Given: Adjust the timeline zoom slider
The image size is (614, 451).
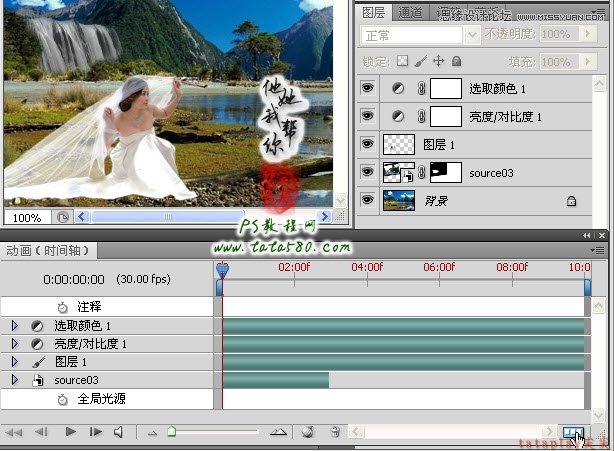Looking at the screenshot, I should point(172,432).
